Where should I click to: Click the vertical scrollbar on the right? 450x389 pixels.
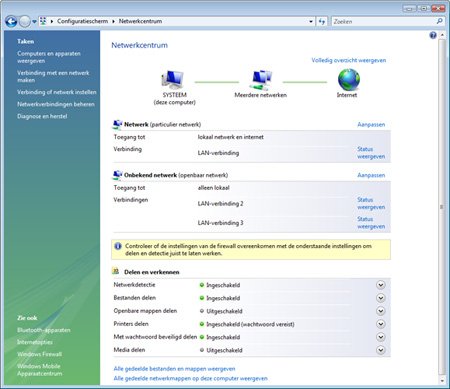[x=442, y=207]
